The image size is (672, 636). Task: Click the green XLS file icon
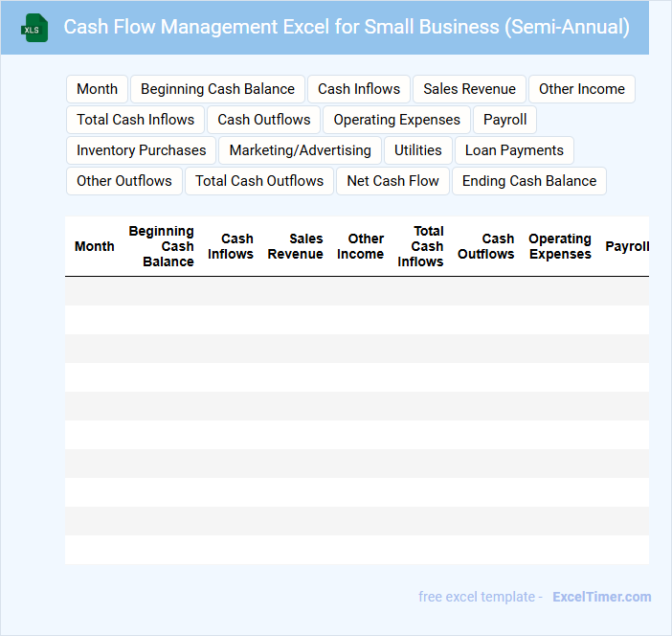click(x=34, y=28)
